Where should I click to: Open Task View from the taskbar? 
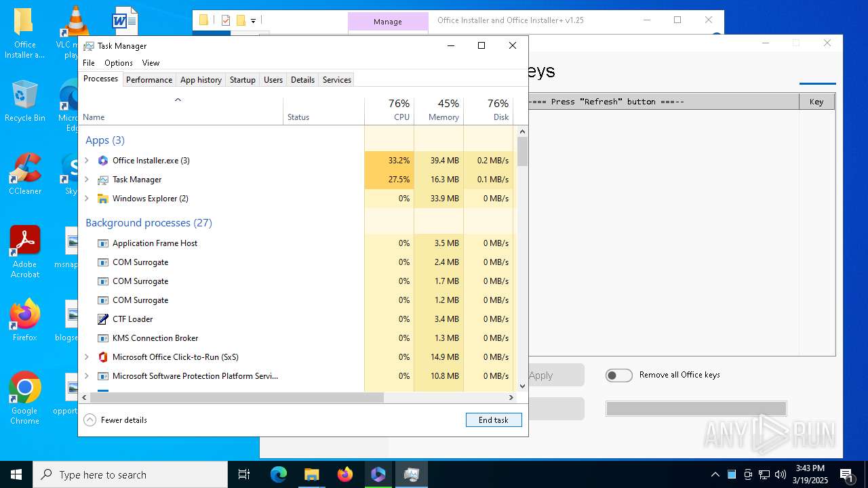click(x=244, y=474)
